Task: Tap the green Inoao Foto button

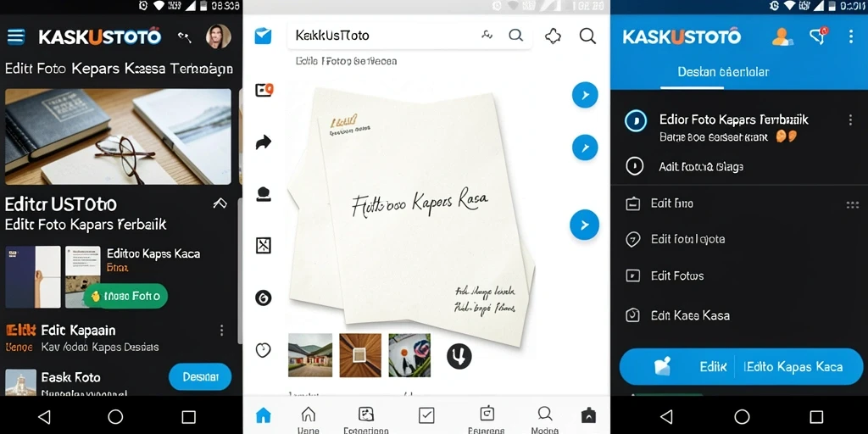Action: click(125, 296)
